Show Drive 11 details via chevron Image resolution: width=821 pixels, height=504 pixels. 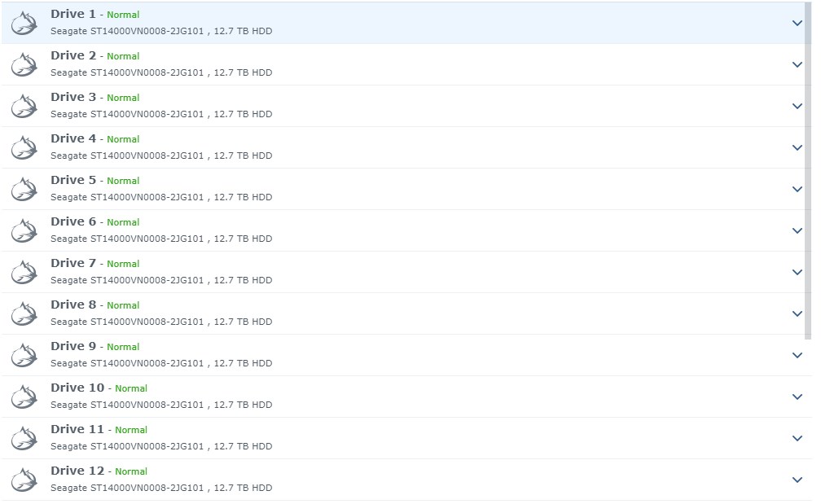(797, 438)
